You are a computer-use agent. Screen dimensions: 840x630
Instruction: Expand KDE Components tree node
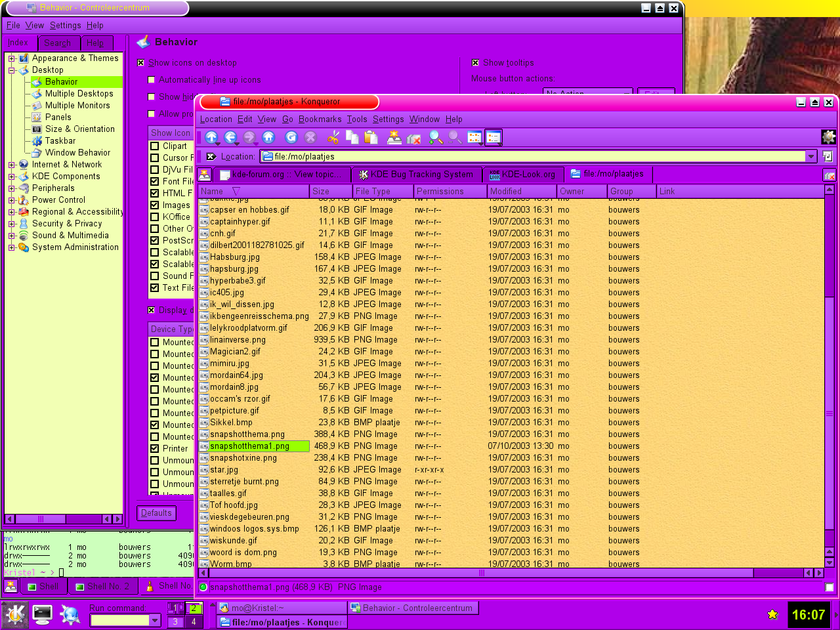tap(12, 177)
